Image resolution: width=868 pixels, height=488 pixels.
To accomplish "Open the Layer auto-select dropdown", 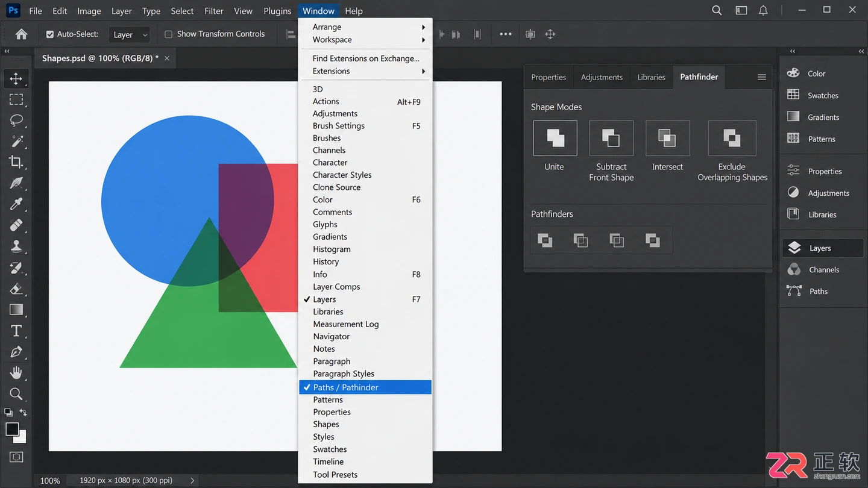I will tap(130, 35).
